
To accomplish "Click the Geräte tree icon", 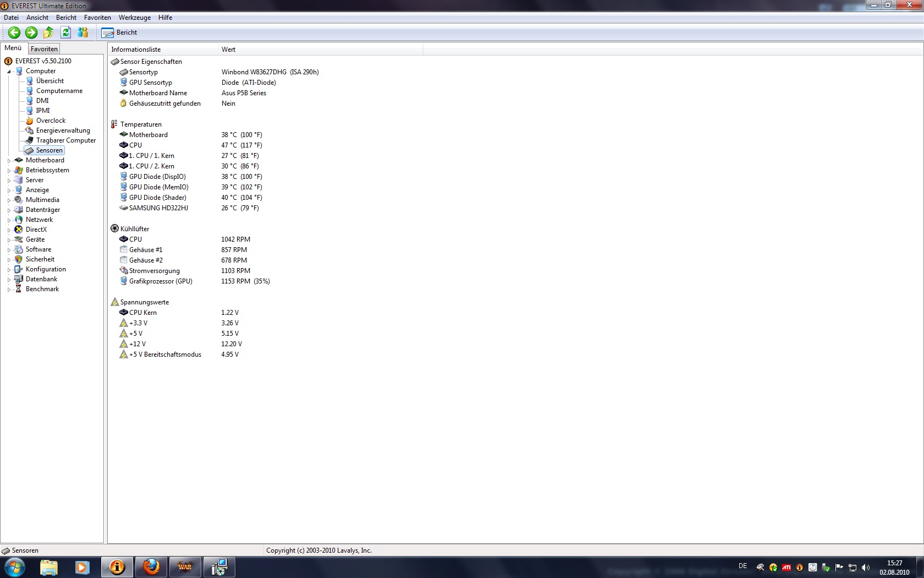I will point(19,239).
